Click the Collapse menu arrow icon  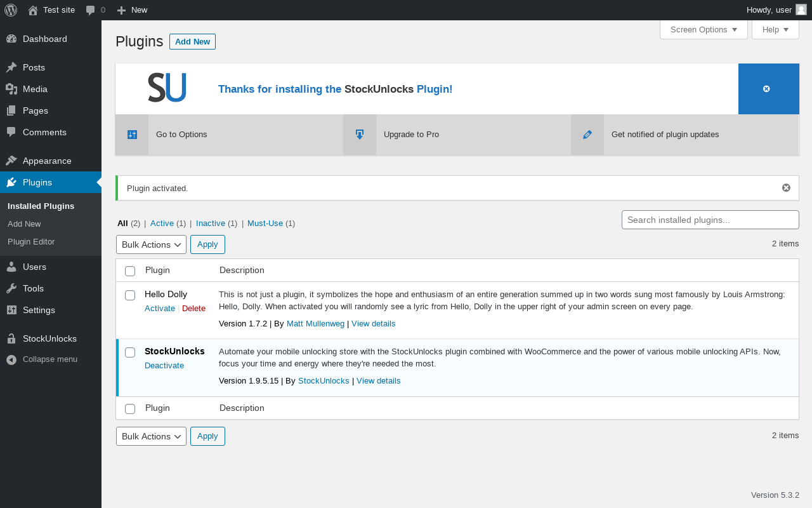click(x=11, y=359)
